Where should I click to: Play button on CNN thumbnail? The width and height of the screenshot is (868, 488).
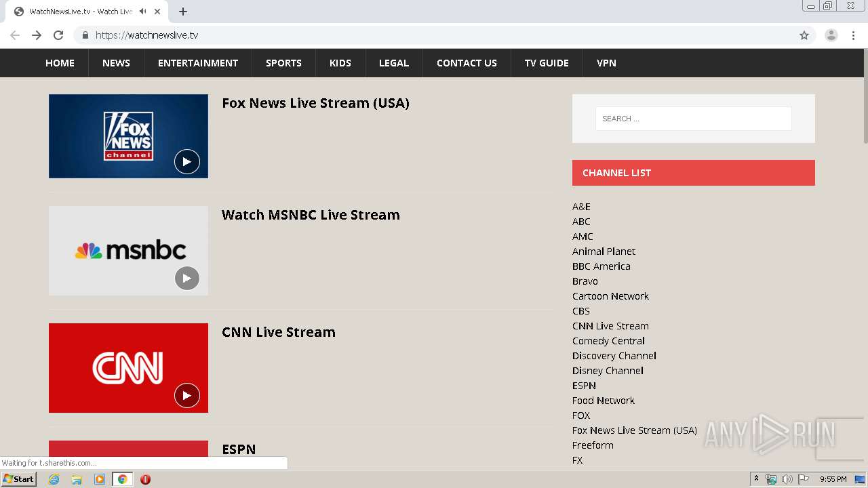pyautogui.click(x=187, y=395)
